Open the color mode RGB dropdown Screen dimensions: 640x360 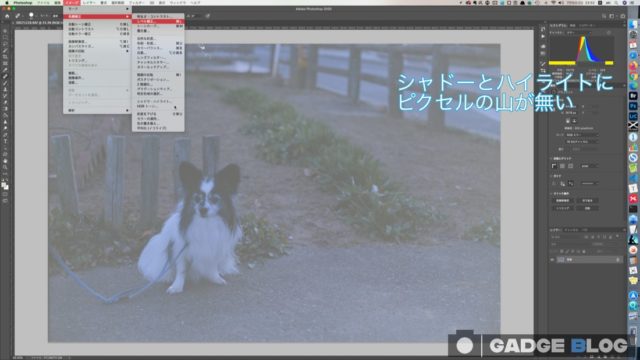582,135
